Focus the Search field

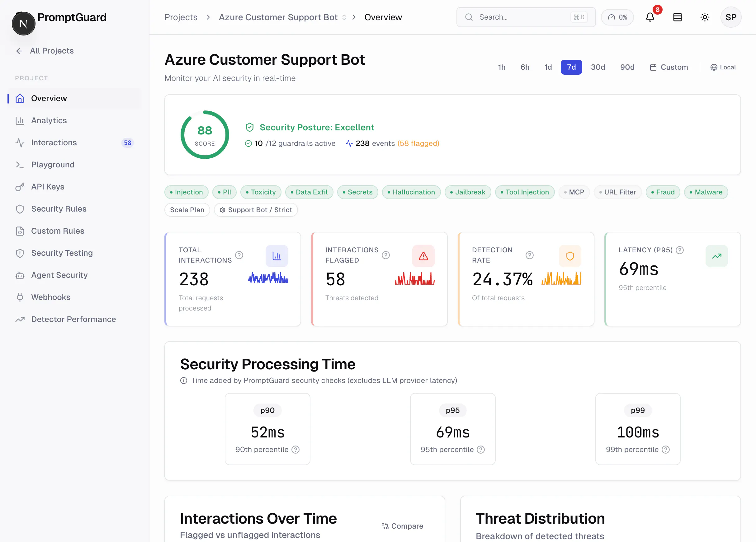tap(526, 17)
